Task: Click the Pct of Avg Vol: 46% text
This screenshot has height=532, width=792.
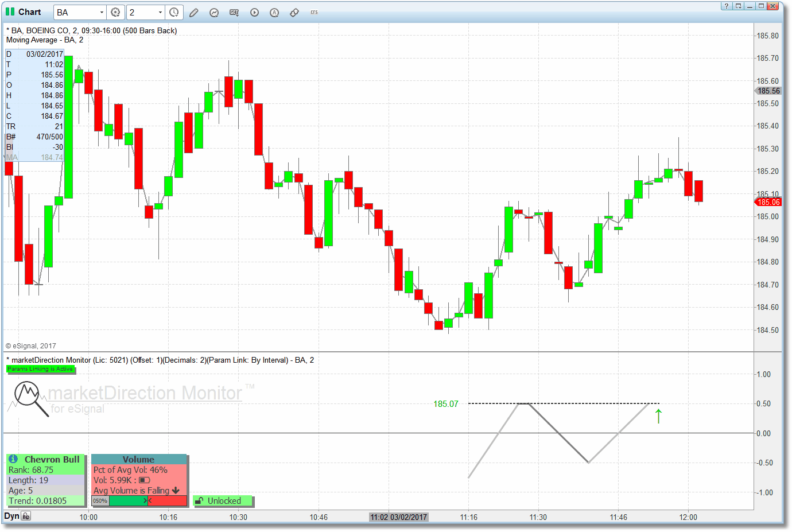Action: coord(130,470)
